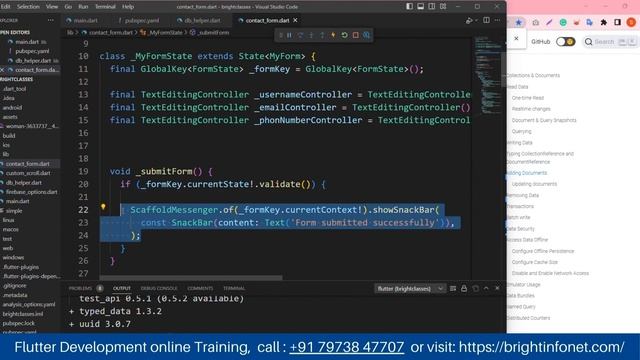Open main.dart under Open Editors
The height and width of the screenshot is (360, 640).
[x=27, y=42]
